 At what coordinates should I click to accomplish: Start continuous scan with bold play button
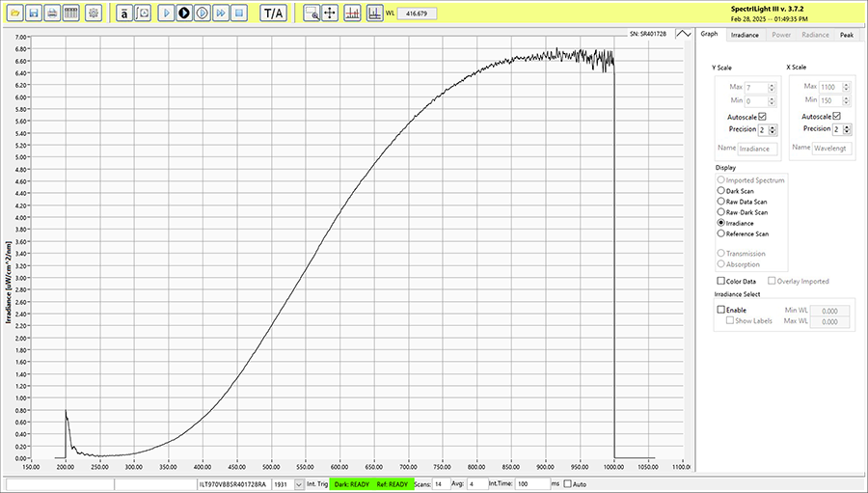pos(184,14)
